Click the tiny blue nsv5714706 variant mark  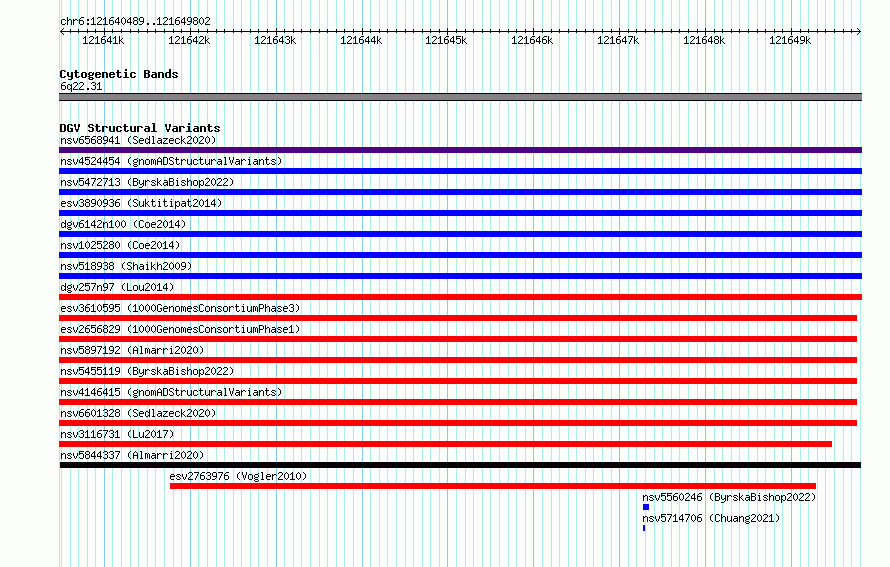(644, 528)
